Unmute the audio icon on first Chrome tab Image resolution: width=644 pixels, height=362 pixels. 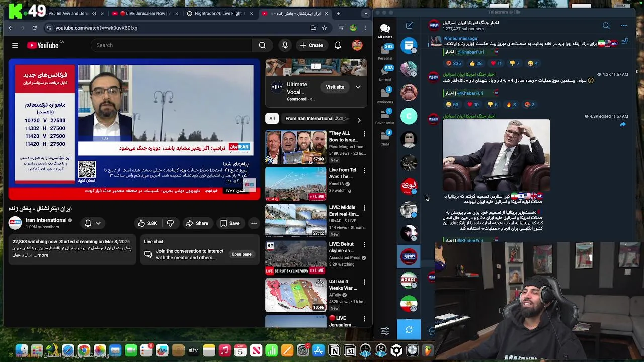tap(94, 14)
